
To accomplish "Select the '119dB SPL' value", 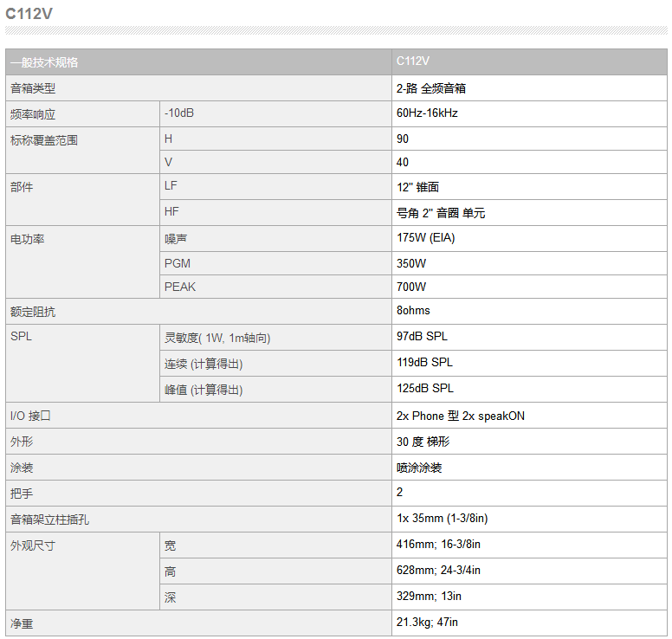I will [424, 363].
